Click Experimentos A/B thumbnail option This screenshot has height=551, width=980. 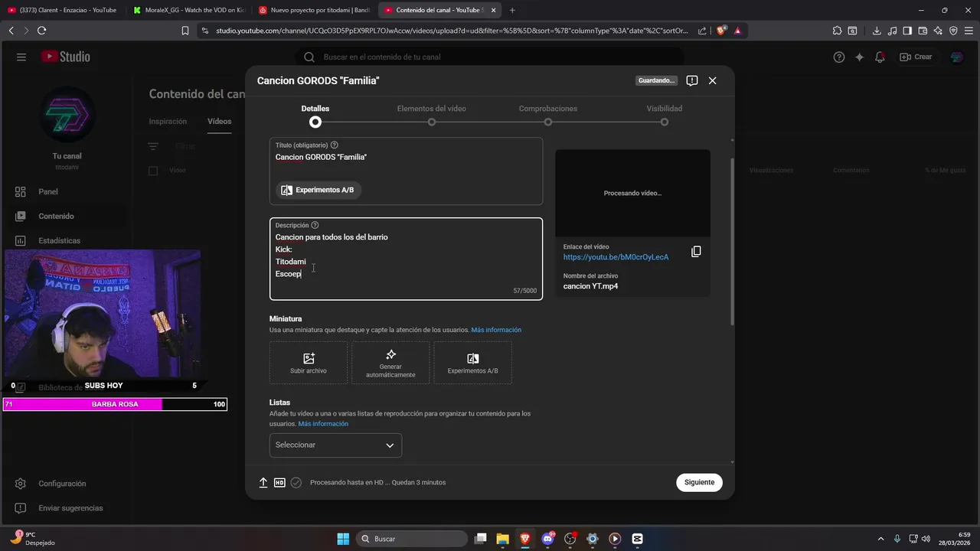(472, 363)
